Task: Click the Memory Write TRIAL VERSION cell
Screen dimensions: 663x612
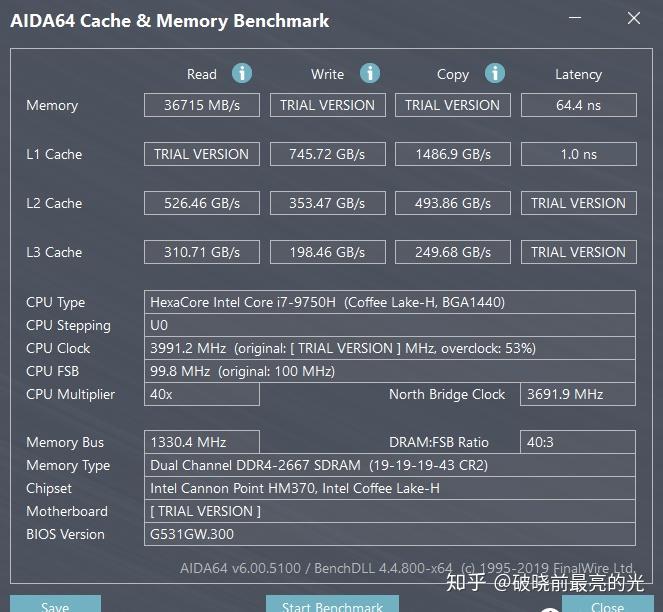Action: [328, 105]
